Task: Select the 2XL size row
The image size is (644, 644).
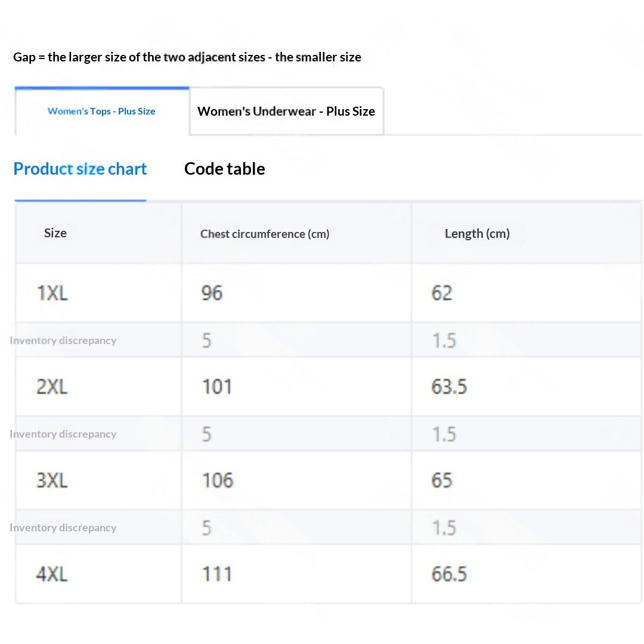Action: click(x=328, y=386)
